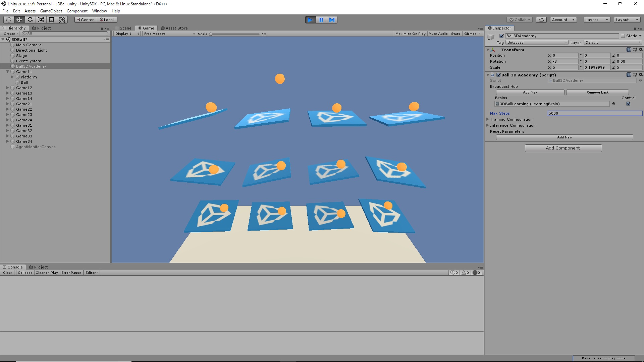This screenshot has height=362, width=644.
Task: Select the Hand tool
Action: (x=8, y=20)
